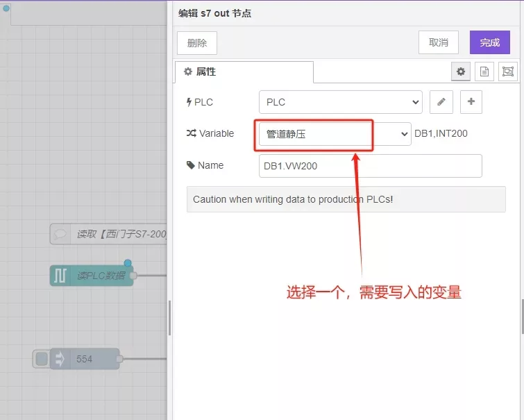The image size is (524, 420).
Task: Click the 取消 (cancel) button
Action: tap(438, 42)
